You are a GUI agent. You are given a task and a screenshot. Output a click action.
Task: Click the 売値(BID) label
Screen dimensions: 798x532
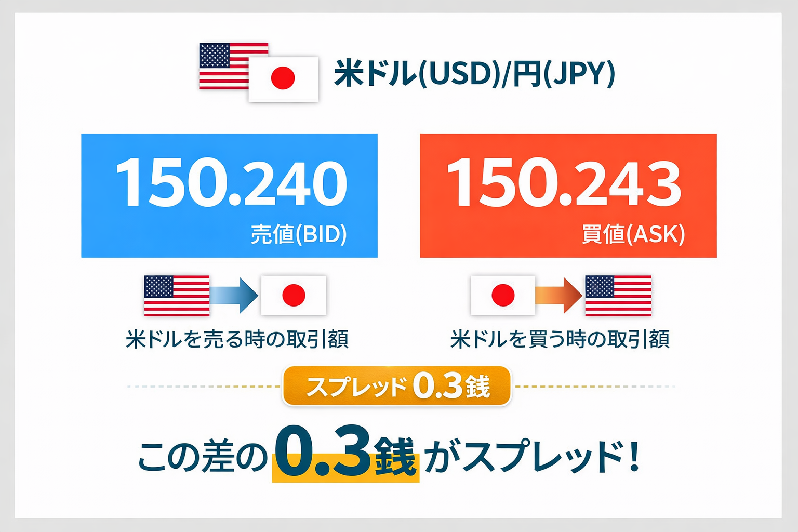(298, 234)
